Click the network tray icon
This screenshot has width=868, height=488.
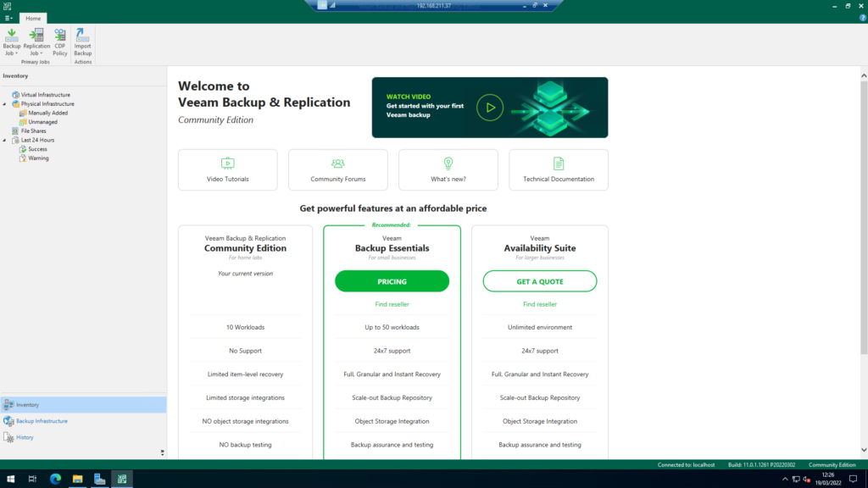point(796,480)
